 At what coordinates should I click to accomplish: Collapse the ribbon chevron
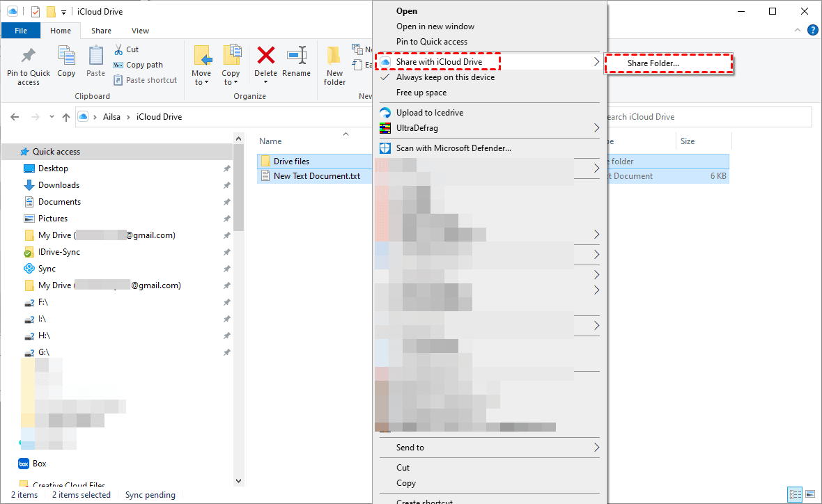click(x=798, y=31)
